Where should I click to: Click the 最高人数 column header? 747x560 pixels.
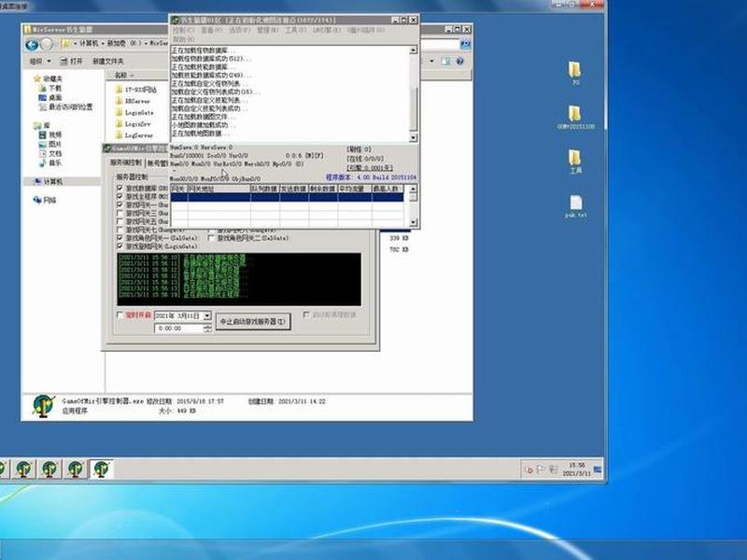[388, 189]
